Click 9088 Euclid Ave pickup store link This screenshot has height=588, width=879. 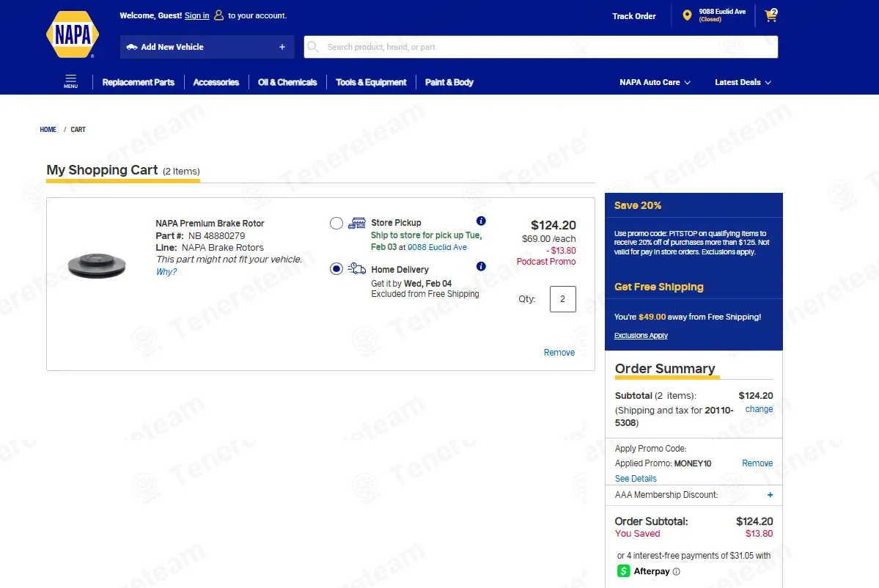click(x=437, y=247)
